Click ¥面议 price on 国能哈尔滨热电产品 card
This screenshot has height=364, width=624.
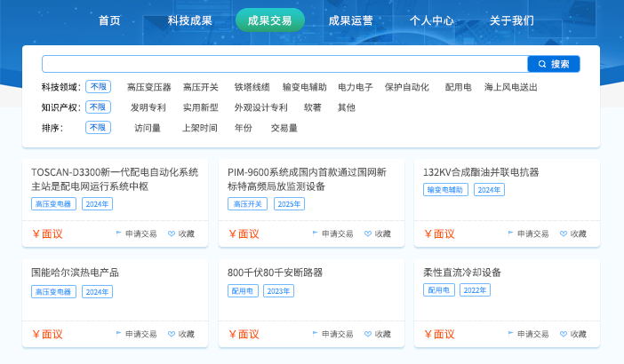tap(48, 334)
